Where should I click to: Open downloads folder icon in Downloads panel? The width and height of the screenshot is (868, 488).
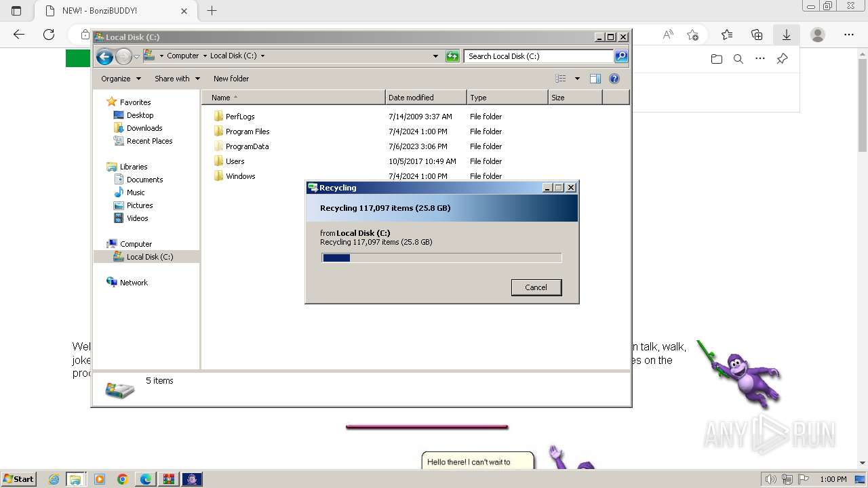[717, 59]
